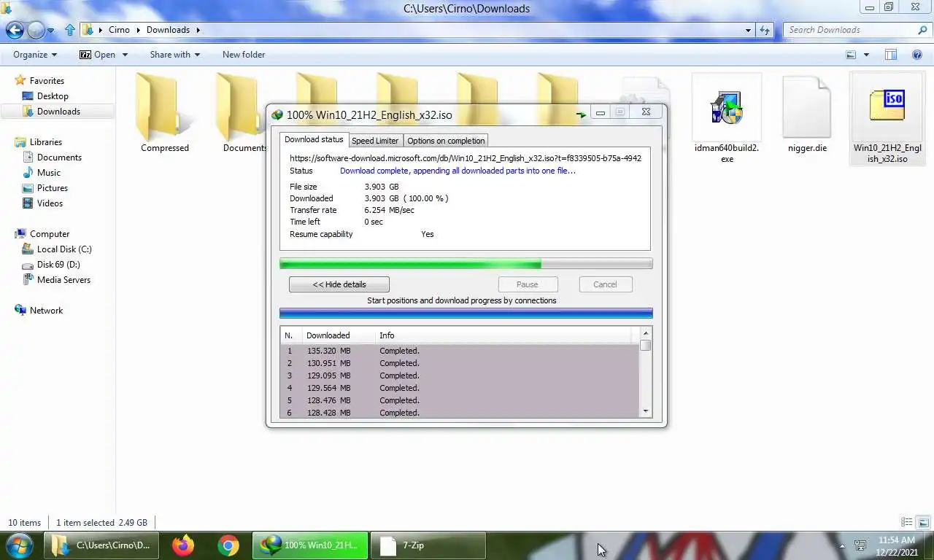Viewport: 934px width, 560px height.
Task: Select Documents under Libraries in the navigation pane
Action: (59, 157)
